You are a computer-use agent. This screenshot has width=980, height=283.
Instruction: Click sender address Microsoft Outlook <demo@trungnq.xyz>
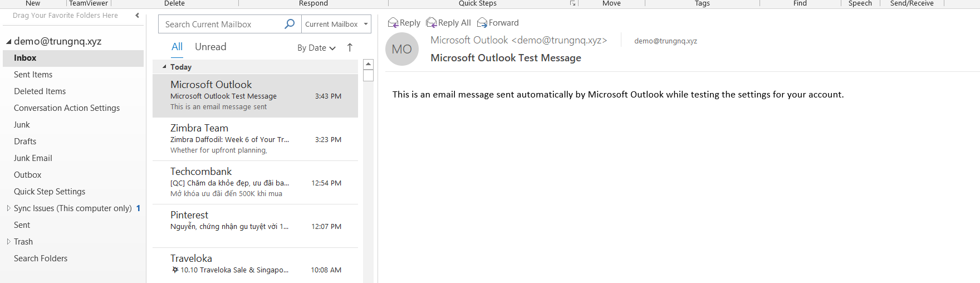[x=518, y=40]
